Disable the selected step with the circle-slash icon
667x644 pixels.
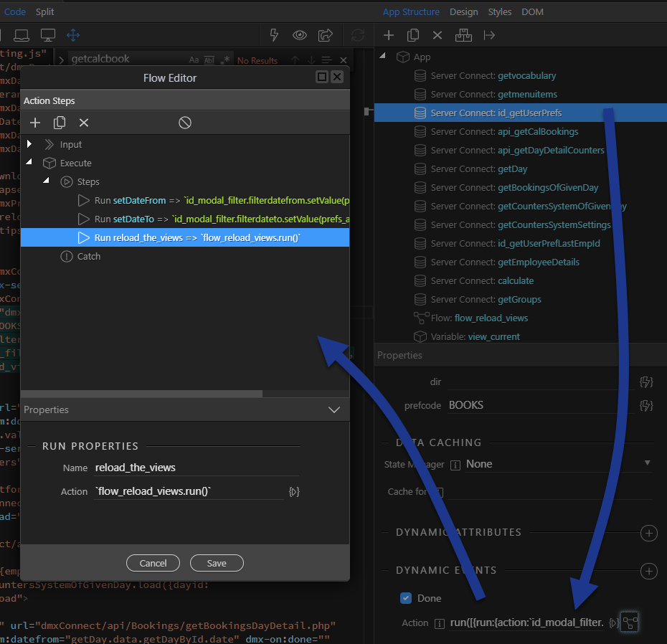185,123
